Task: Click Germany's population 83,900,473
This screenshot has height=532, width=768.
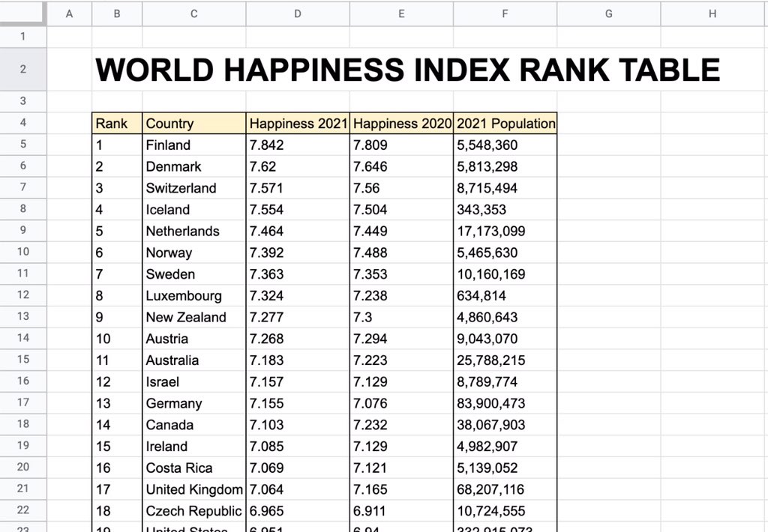Action: (505, 403)
